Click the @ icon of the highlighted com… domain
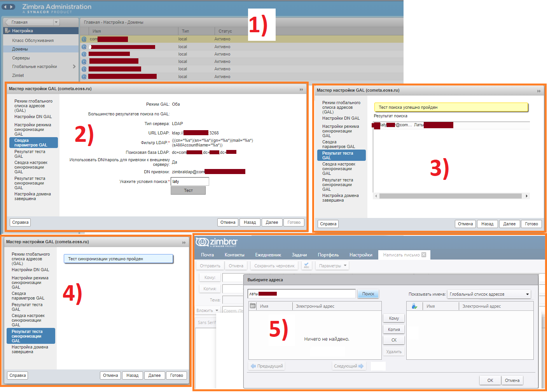Image resolution: width=547 pixels, height=392 pixels. 84,39
